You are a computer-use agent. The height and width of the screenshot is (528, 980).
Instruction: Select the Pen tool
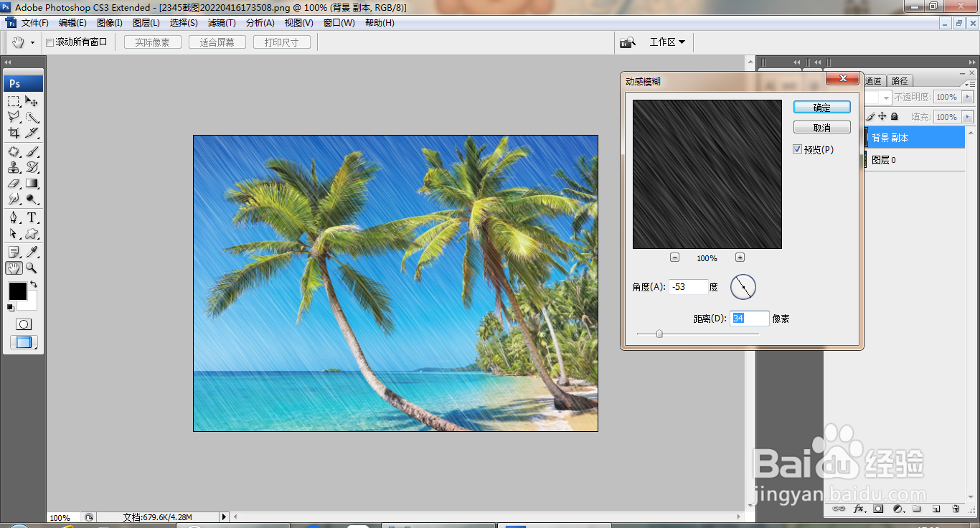point(14,217)
